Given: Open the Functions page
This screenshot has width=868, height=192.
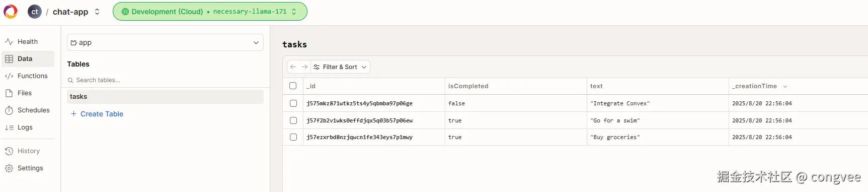Looking at the screenshot, I should coord(28,76).
